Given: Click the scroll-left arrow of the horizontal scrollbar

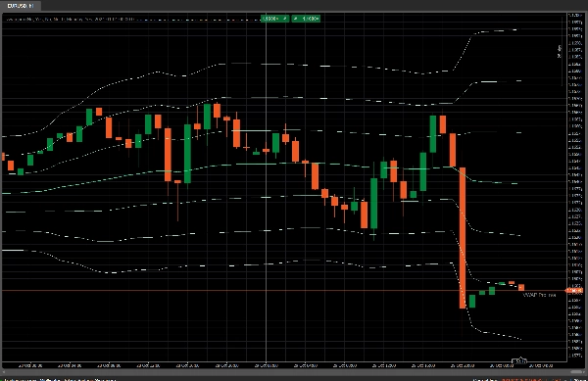Looking at the screenshot, I should 3,371.
